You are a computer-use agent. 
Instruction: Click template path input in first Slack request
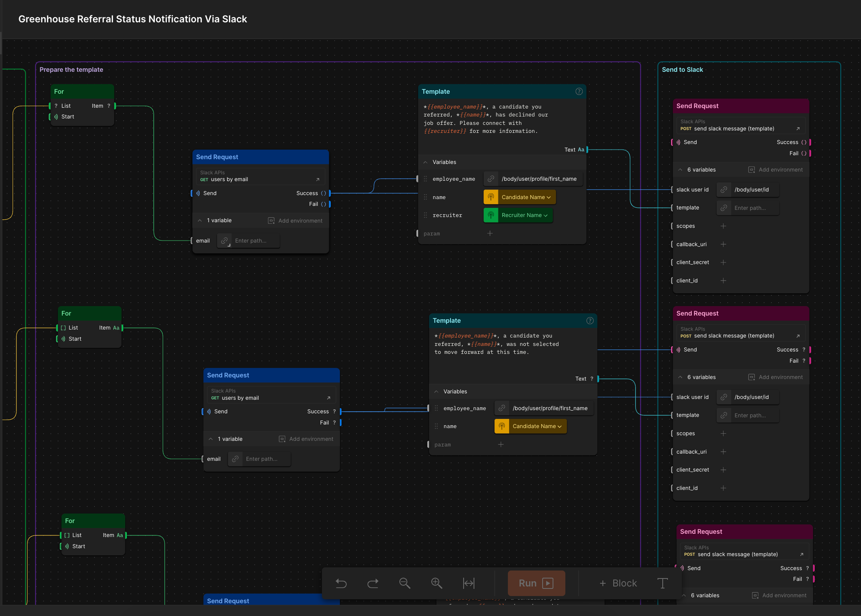(755, 208)
